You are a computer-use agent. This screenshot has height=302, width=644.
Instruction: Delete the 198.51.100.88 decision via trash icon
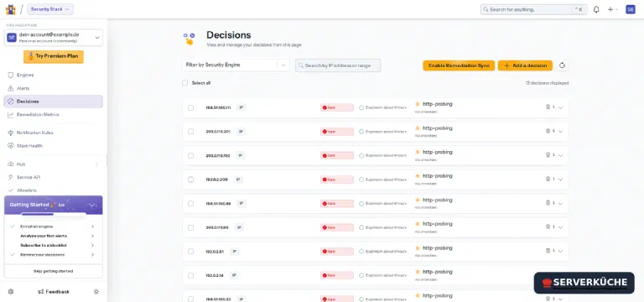(548, 202)
